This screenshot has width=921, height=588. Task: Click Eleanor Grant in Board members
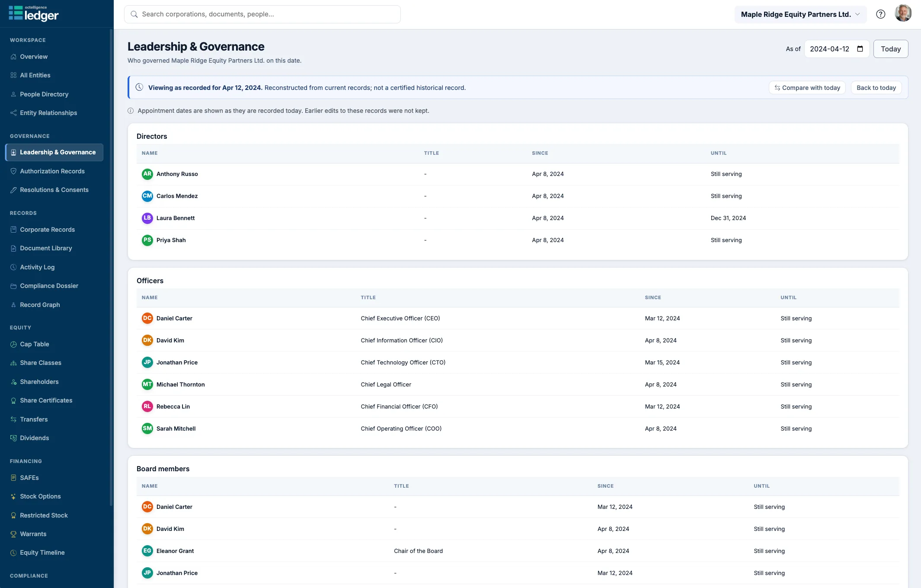[x=175, y=551]
